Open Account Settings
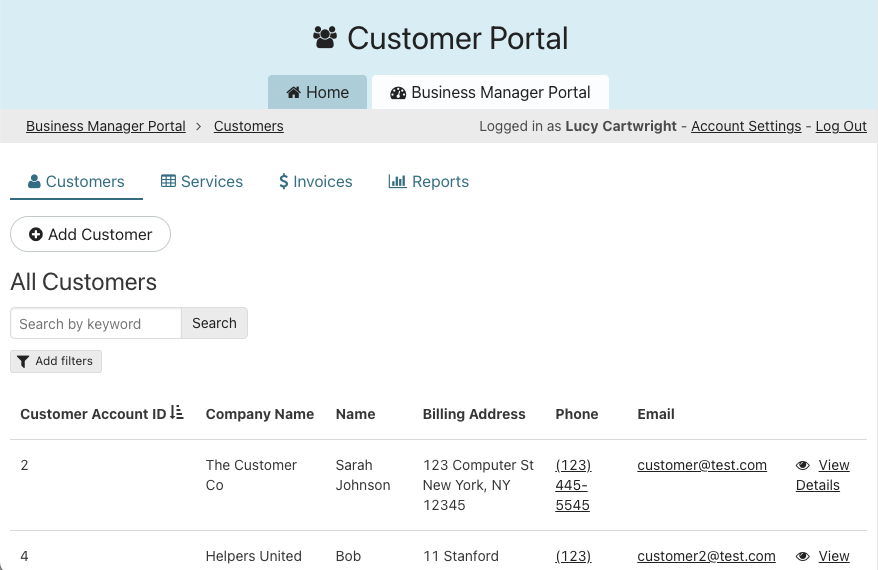Viewport: 878px width, 570px height. [746, 126]
